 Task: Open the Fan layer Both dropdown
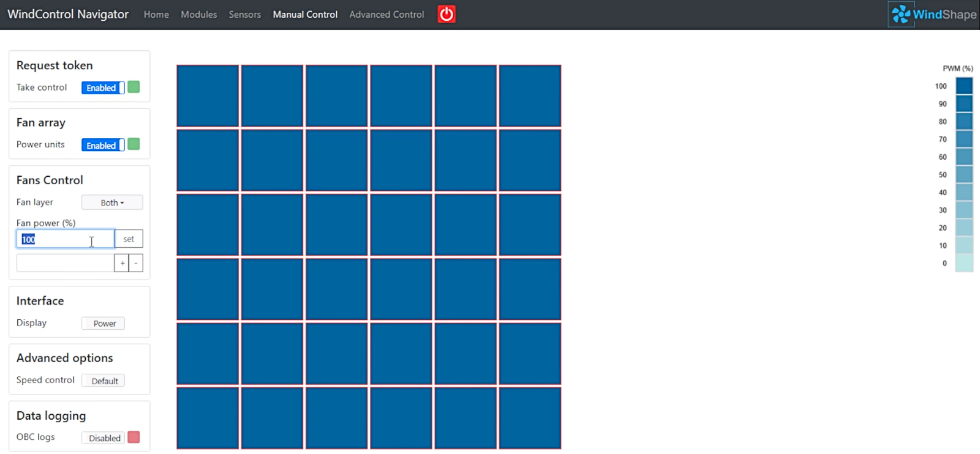112,203
